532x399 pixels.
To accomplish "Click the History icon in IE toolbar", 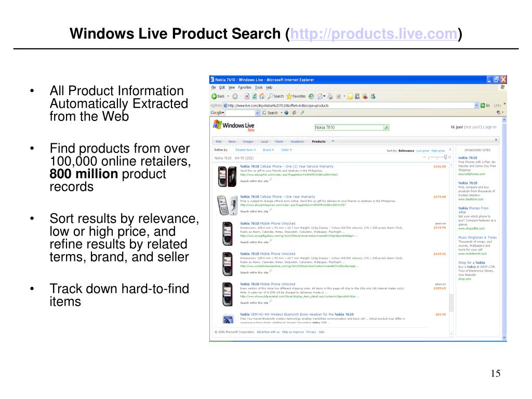I will (311, 96).
